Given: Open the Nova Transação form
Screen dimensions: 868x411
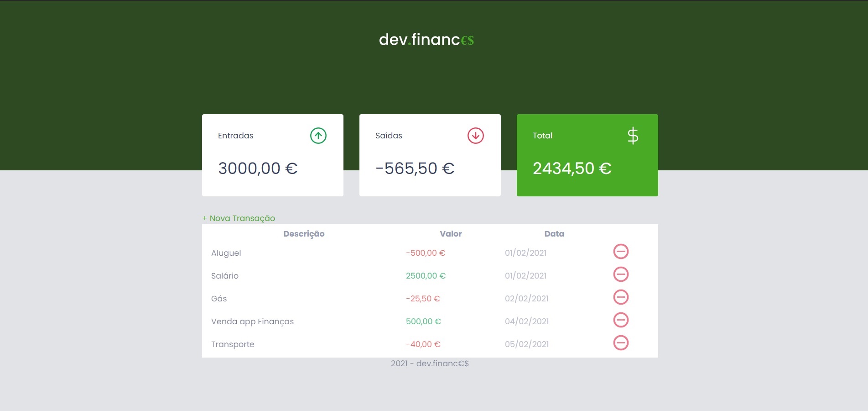Looking at the screenshot, I should point(239,218).
